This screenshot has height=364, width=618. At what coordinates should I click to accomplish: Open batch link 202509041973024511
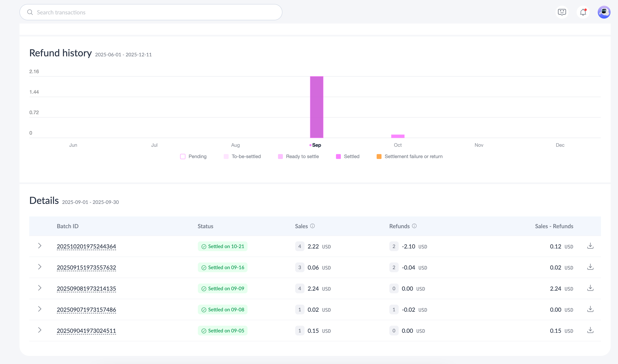(x=86, y=331)
